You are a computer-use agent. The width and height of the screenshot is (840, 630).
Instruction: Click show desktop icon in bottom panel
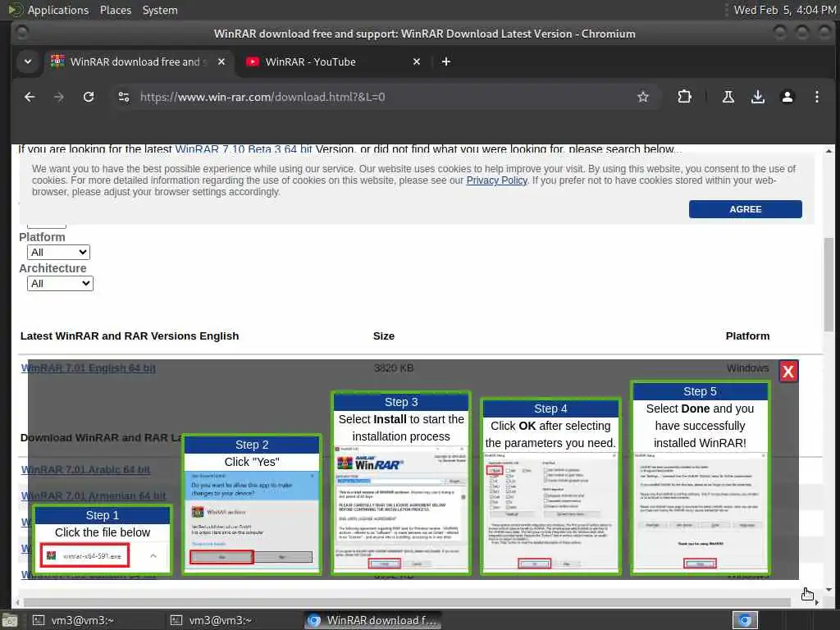pyautogui.click(x=9, y=621)
